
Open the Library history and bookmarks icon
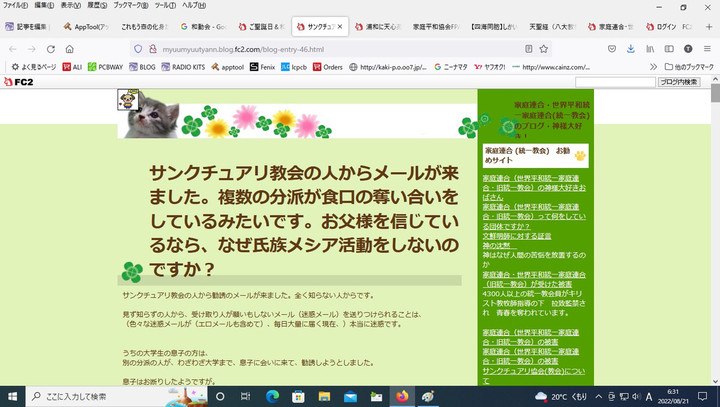650,48
